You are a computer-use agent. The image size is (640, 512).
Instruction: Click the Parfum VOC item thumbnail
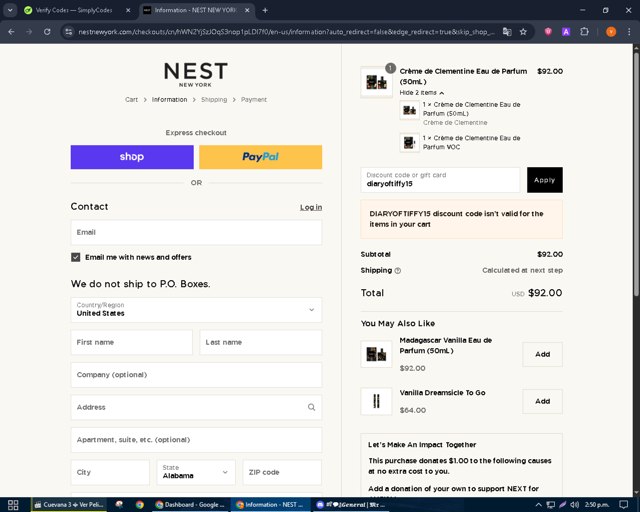(x=409, y=142)
